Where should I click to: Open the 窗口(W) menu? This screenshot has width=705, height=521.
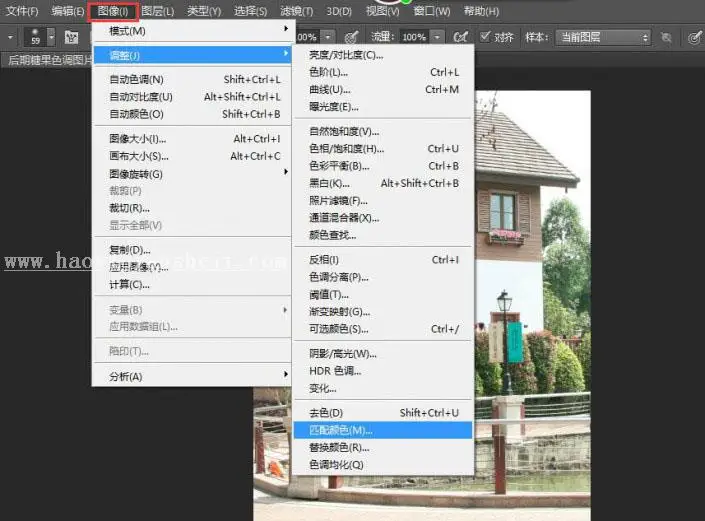(x=432, y=11)
